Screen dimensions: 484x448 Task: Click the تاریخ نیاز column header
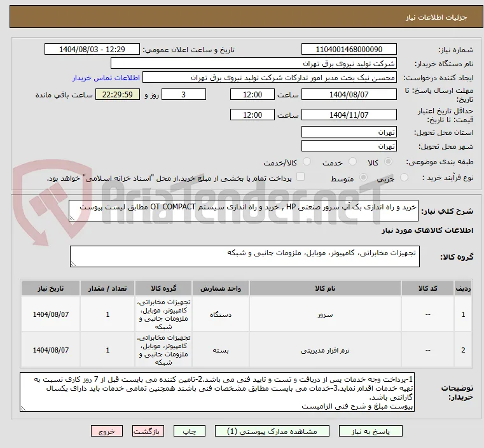coord(51,288)
